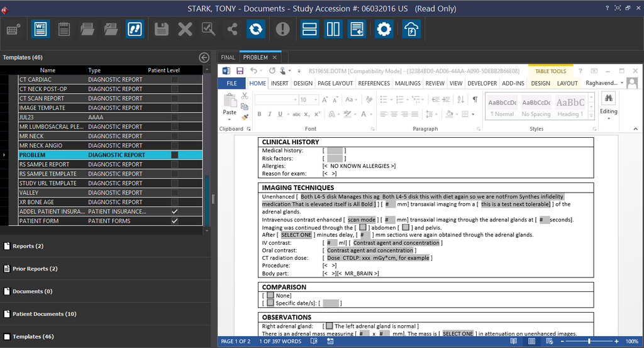Click the refresh sync icon in top toolbar
The height and width of the screenshot is (348, 644).
click(255, 29)
